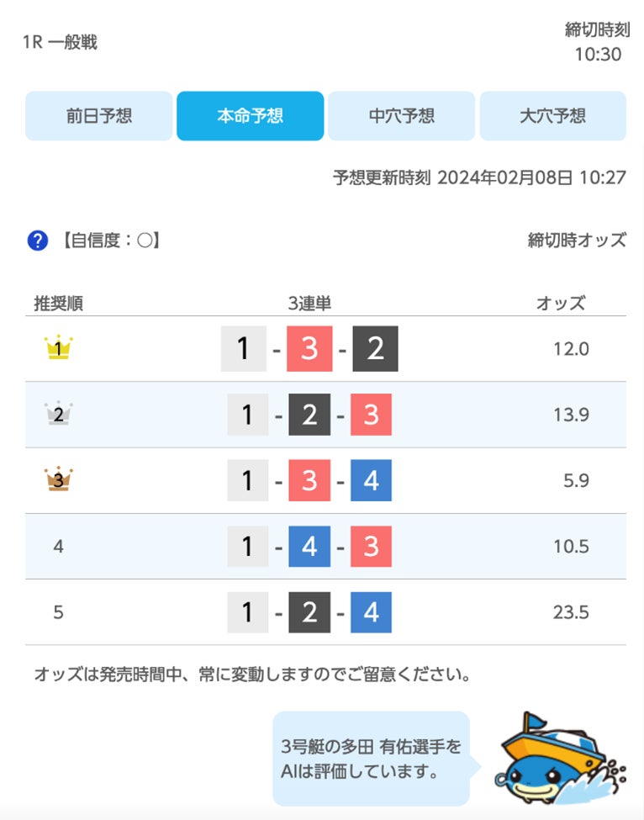Click the blue boat 4 badge in third row

[x=371, y=480]
